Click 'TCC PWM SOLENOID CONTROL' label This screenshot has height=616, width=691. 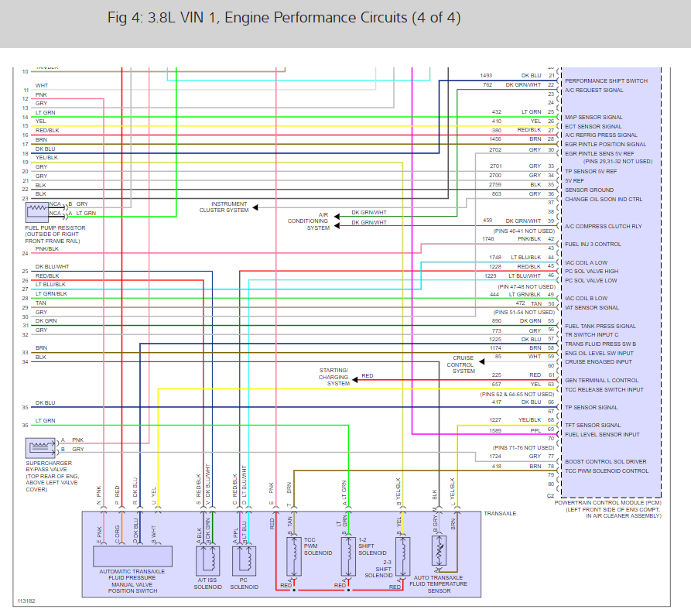(607, 471)
